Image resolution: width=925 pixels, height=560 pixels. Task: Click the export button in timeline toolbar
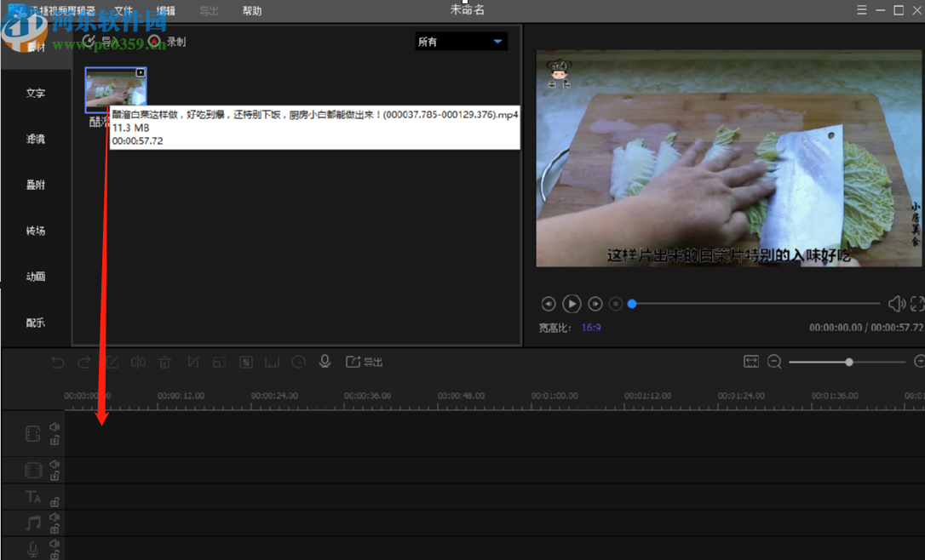pyautogui.click(x=364, y=362)
